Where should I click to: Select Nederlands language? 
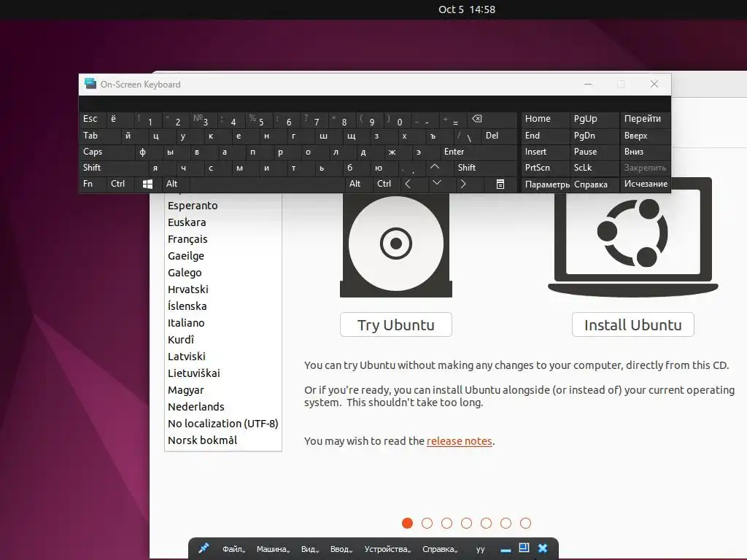tap(223, 407)
